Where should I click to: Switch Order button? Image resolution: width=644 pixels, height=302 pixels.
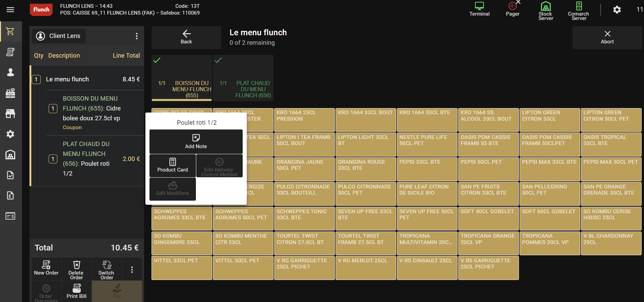tap(106, 269)
